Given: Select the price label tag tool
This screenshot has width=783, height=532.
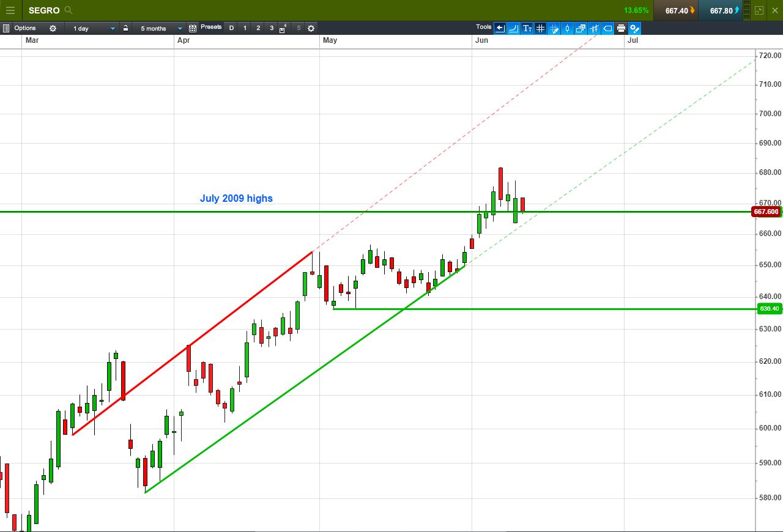Looking at the screenshot, I should pos(607,28).
